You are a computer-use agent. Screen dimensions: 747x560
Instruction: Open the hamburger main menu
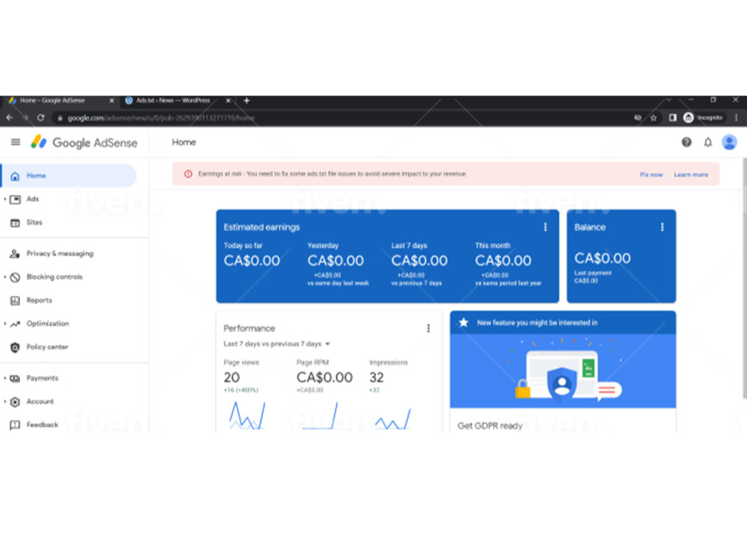click(15, 142)
